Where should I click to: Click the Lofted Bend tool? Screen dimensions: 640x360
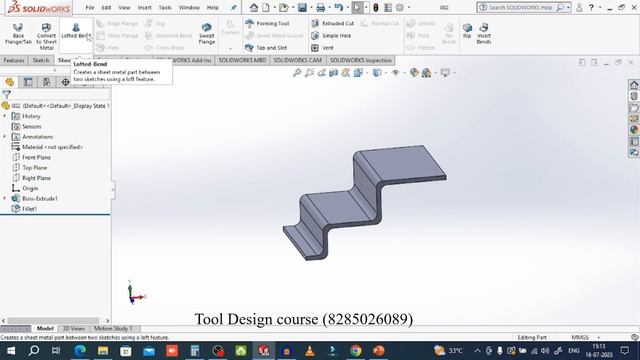pos(76,31)
